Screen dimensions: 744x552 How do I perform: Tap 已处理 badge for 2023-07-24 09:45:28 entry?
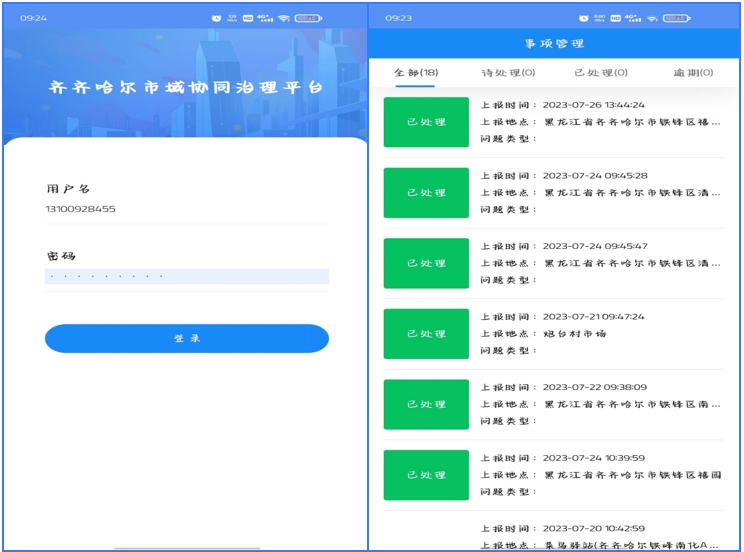tap(426, 193)
